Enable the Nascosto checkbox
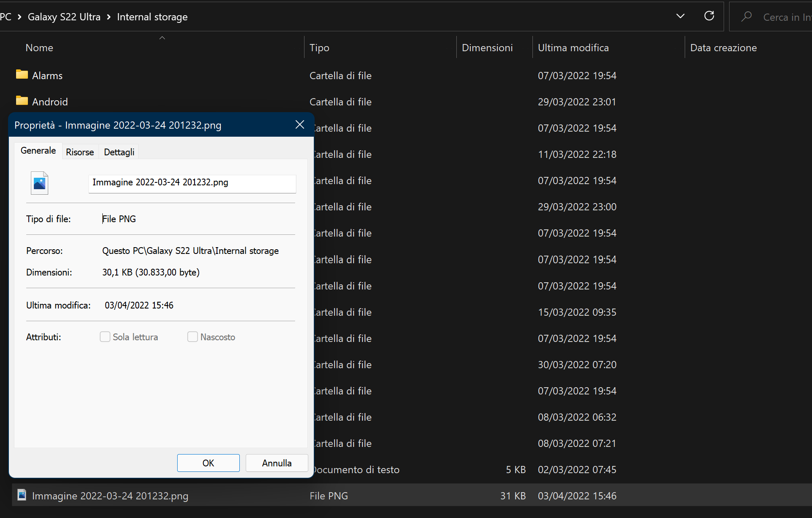 pyautogui.click(x=192, y=337)
